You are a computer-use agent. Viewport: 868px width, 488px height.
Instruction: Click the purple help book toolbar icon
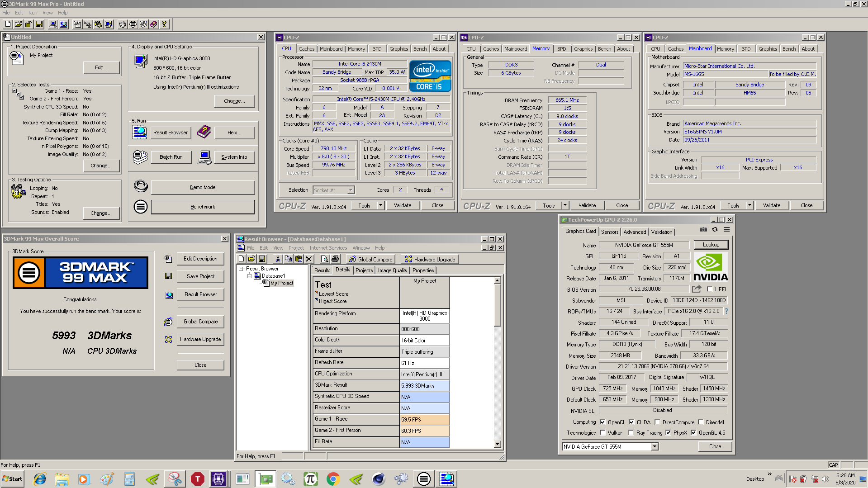tap(154, 24)
